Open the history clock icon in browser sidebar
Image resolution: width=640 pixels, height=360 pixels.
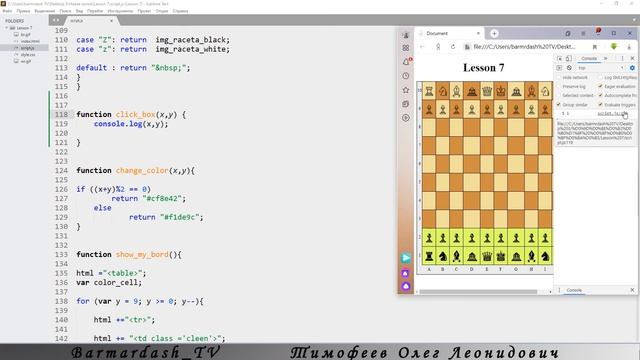(406, 76)
